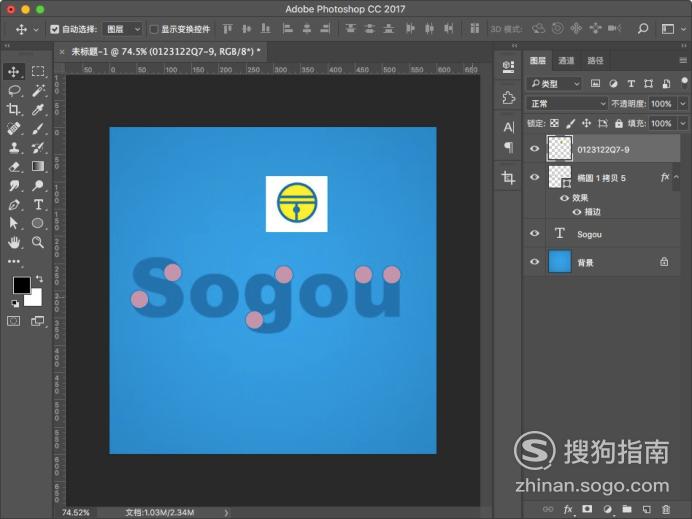692x519 pixels.
Task: Activate the Crop tool in toolbox
Action: pyautogui.click(x=14, y=109)
